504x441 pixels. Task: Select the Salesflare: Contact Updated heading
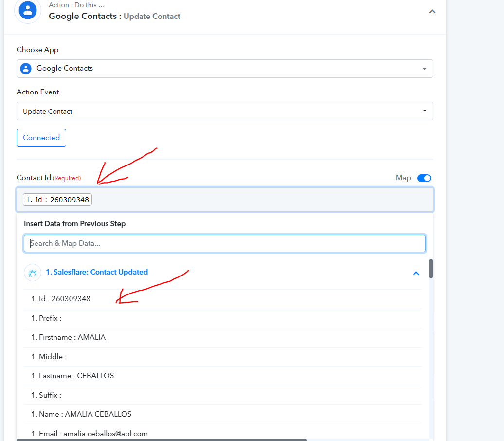[x=97, y=272]
